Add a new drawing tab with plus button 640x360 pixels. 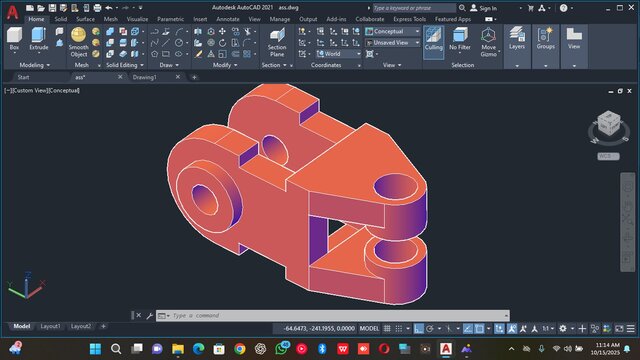coord(194,77)
